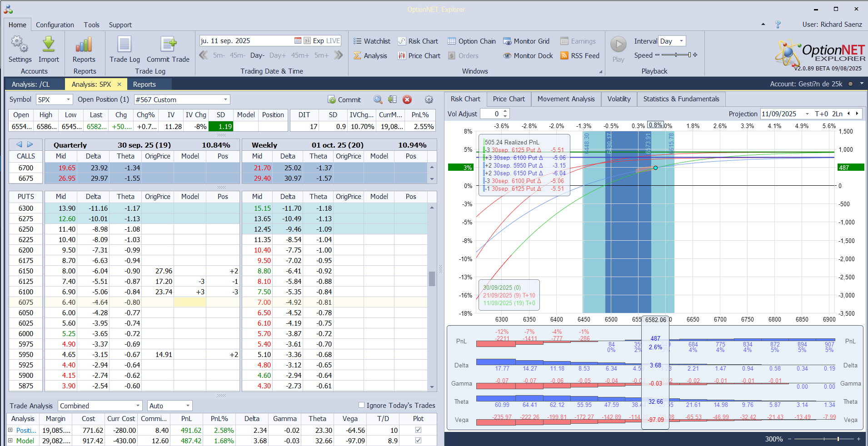This screenshot has height=446, width=868.
Task: Open position settings gear icon
Action: [429, 99]
